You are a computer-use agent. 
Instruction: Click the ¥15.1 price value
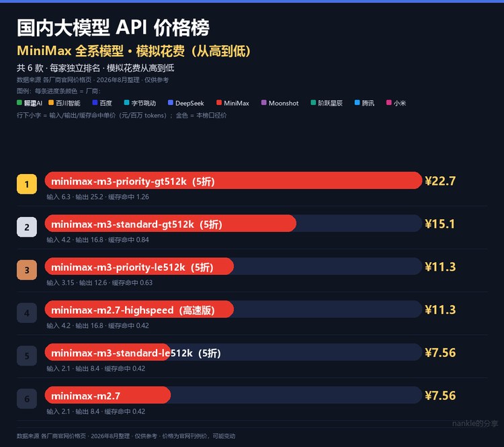click(x=439, y=224)
